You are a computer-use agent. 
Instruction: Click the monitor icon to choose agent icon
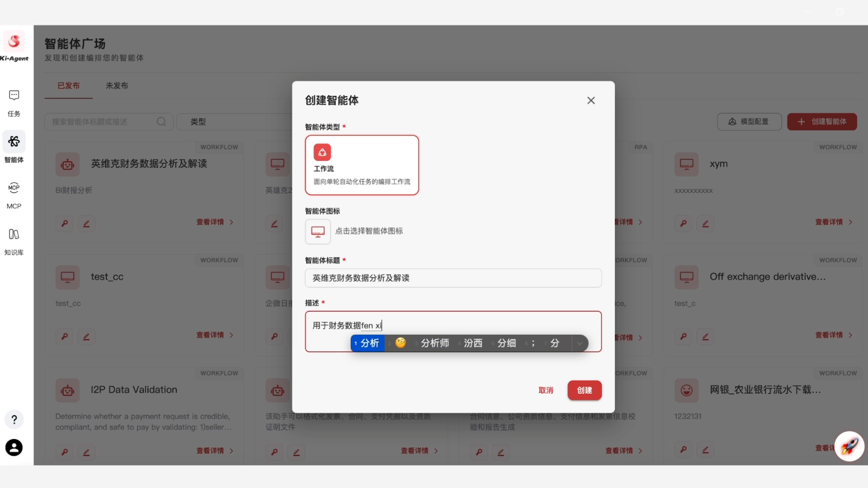tap(318, 231)
